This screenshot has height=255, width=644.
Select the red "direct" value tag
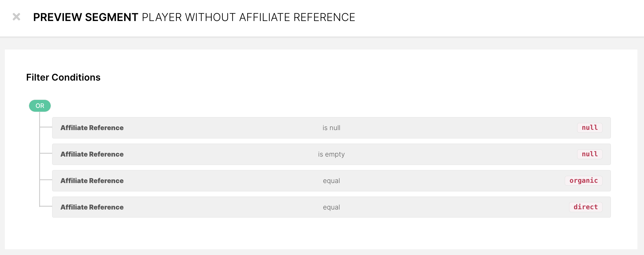(x=586, y=207)
